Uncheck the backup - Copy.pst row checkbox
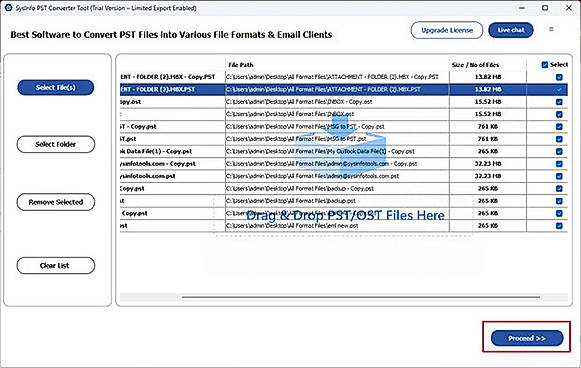The width and height of the screenshot is (581, 368). 559,189
